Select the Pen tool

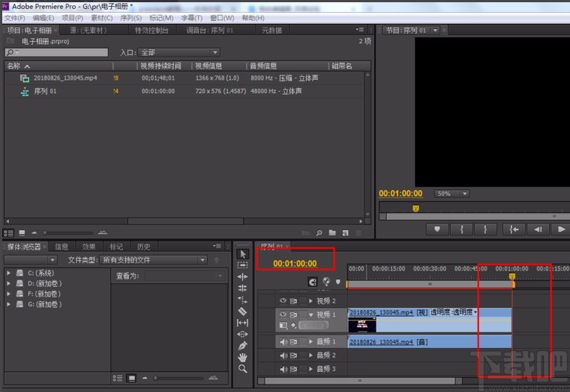coord(242,346)
